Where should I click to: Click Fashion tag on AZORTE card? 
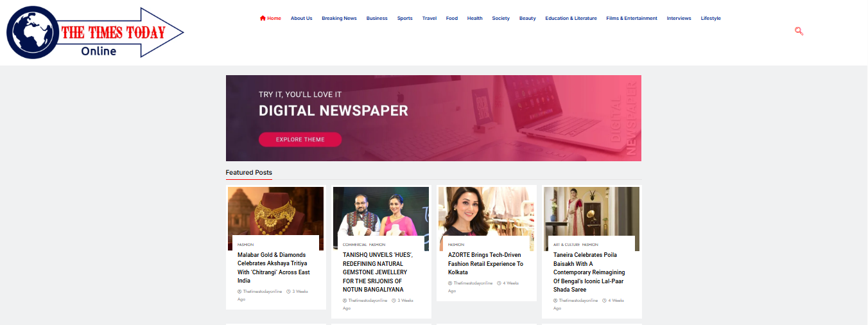click(456, 245)
